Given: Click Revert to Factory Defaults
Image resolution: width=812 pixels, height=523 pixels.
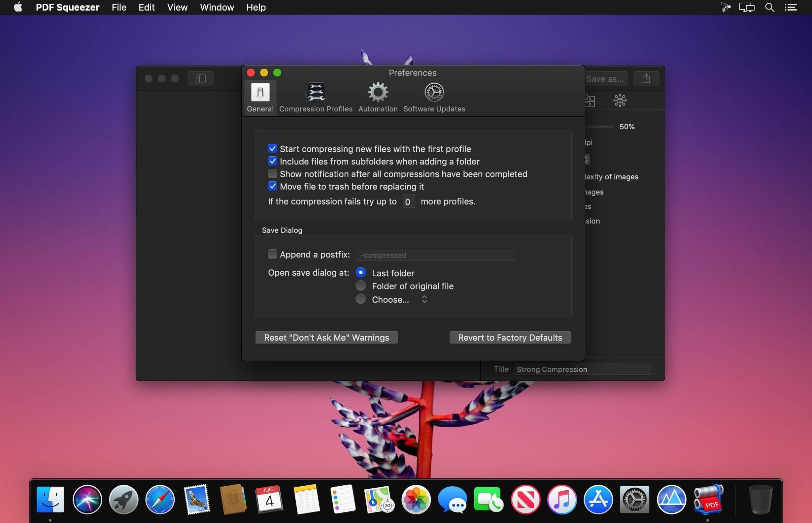Looking at the screenshot, I should (x=510, y=337).
